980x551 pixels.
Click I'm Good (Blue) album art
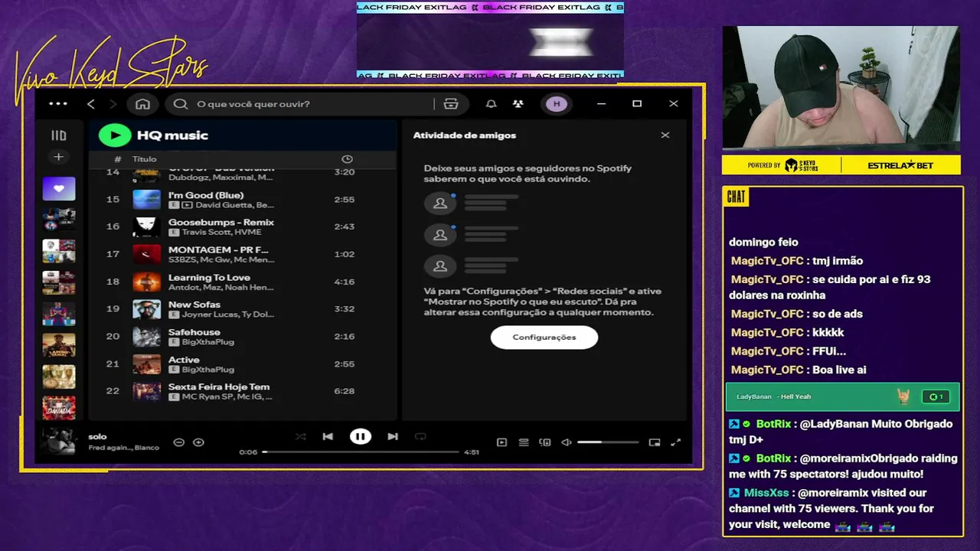147,200
